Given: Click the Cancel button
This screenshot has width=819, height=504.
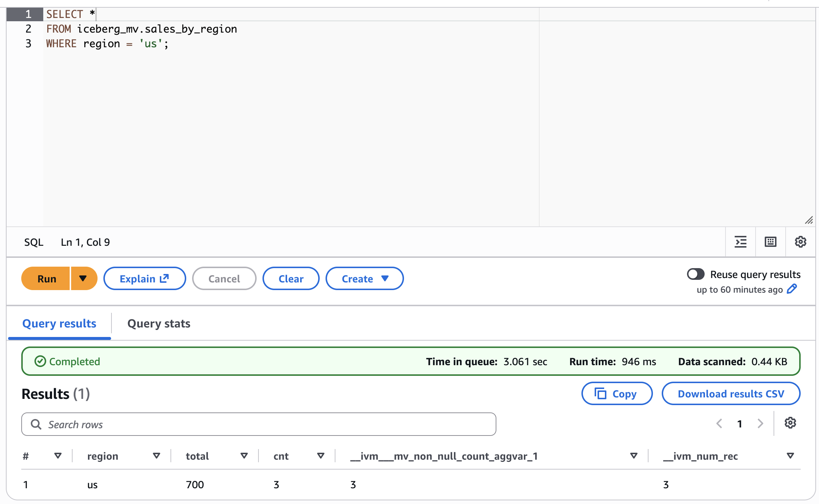Looking at the screenshot, I should click(x=224, y=278).
